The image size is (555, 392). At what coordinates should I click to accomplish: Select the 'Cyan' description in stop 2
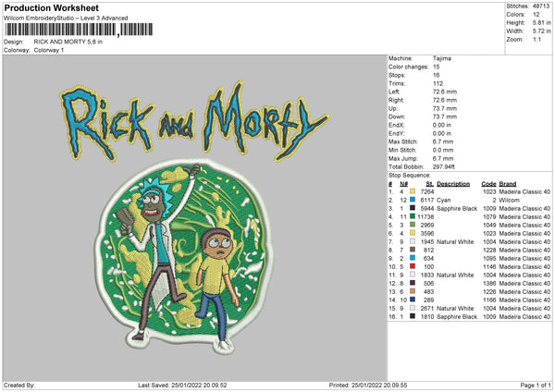(x=443, y=200)
